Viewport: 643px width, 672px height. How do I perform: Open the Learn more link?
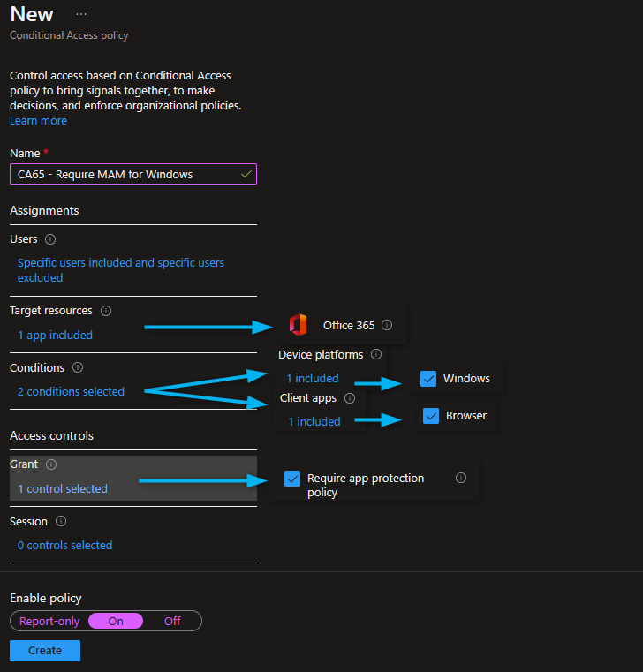(x=38, y=120)
